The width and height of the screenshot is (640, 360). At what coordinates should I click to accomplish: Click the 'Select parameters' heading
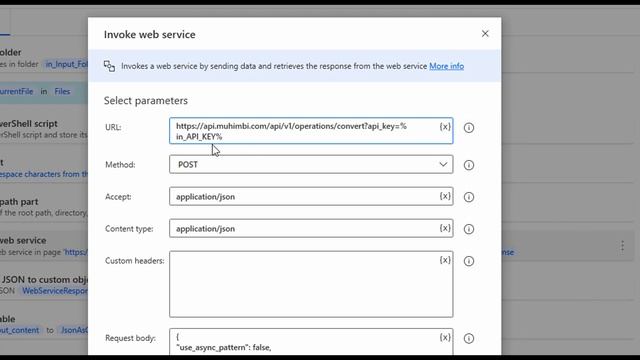pyautogui.click(x=146, y=100)
